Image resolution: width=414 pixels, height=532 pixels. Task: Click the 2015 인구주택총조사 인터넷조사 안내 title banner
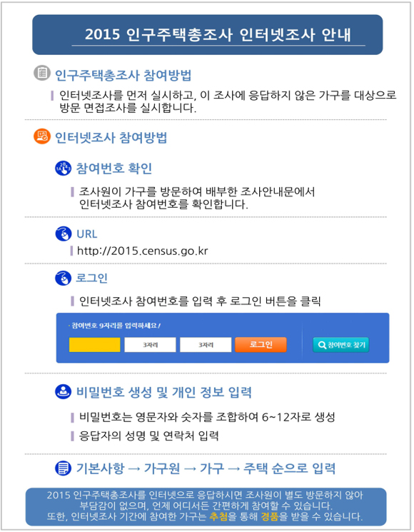pyautogui.click(x=208, y=34)
